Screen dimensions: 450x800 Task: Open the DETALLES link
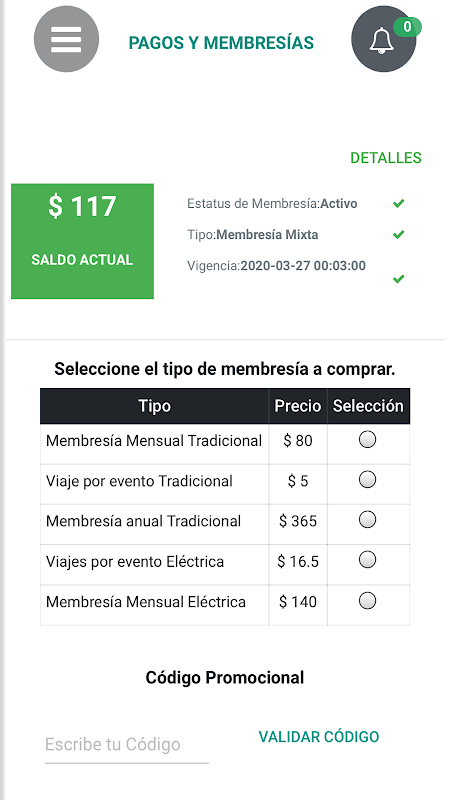[x=386, y=158]
